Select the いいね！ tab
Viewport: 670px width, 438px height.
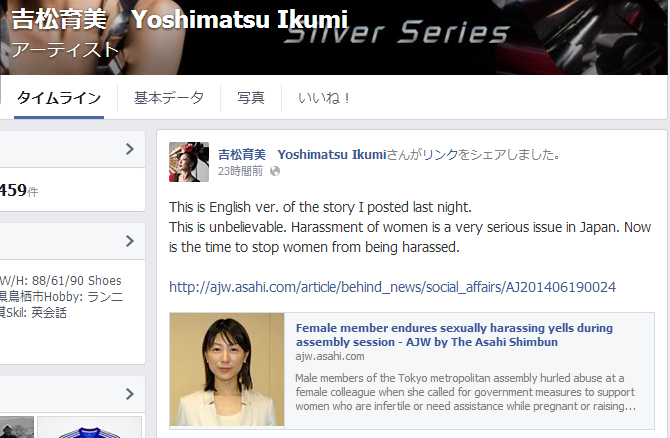point(324,98)
